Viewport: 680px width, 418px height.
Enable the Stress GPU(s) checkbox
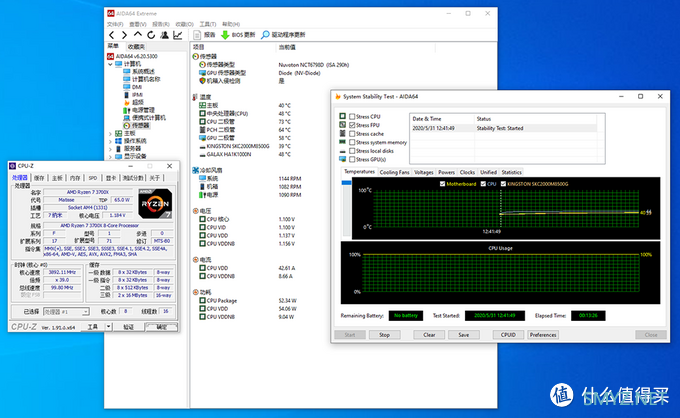(352, 160)
